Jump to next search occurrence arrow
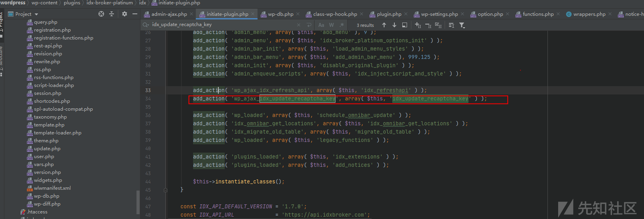 [x=394, y=25]
